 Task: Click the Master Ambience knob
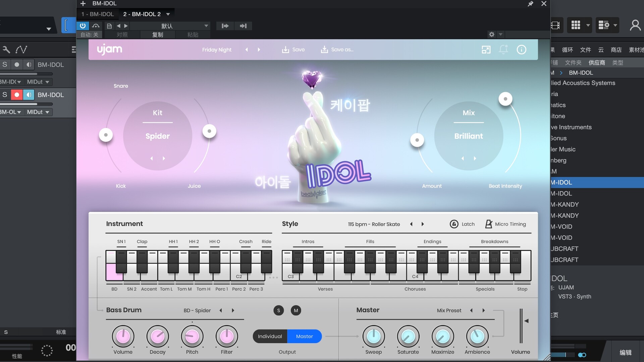[477, 336]
